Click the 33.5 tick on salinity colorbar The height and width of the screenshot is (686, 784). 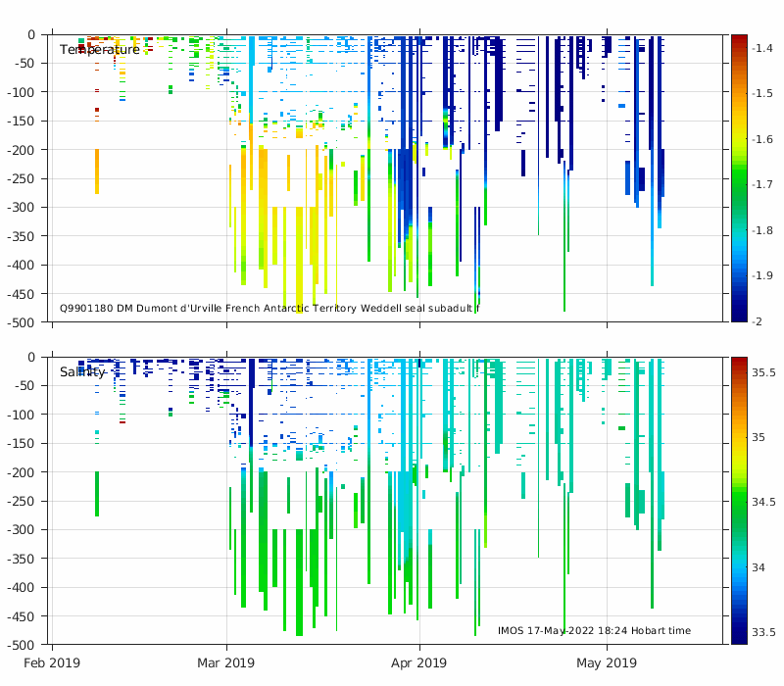pyautogui.click(x=764, y=632)
